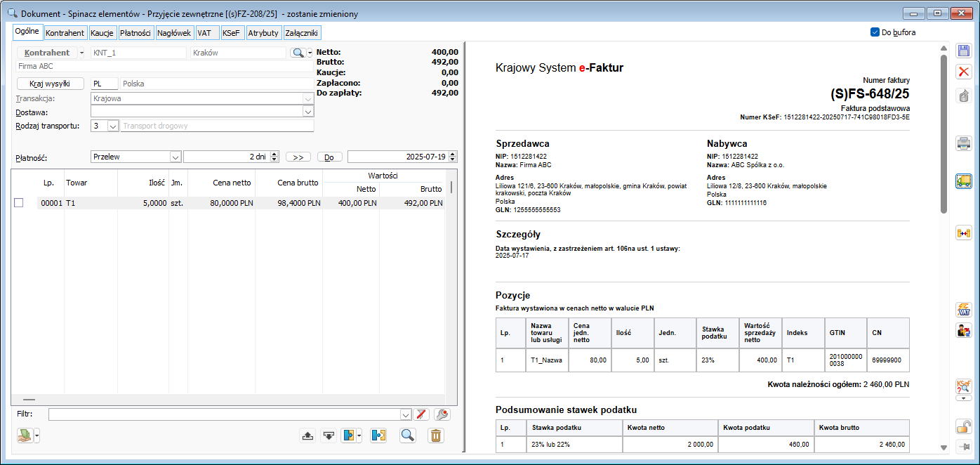Click the red X cancel icon

pyautogui.click(x=964, y=72)
